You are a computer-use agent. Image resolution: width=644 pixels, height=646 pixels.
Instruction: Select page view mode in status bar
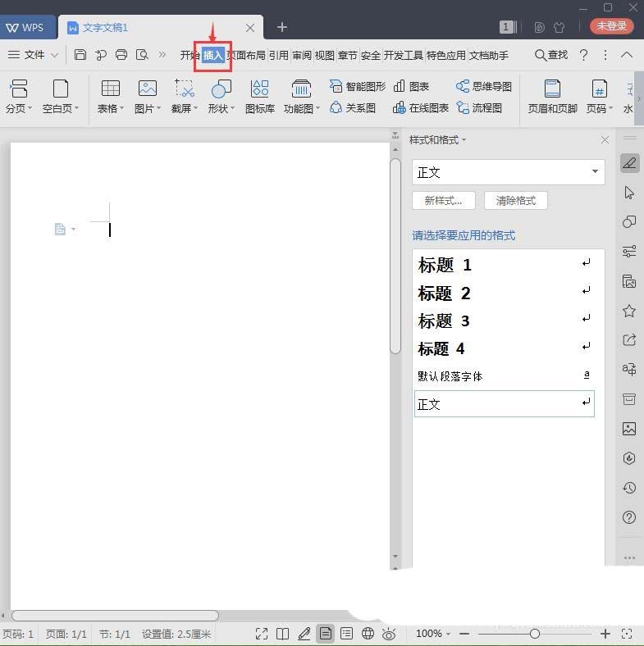click(326, 634)
